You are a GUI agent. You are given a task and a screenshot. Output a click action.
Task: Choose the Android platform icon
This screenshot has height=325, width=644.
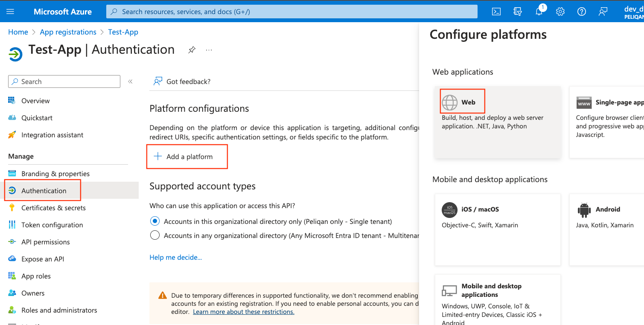click(x=584, y=209)
